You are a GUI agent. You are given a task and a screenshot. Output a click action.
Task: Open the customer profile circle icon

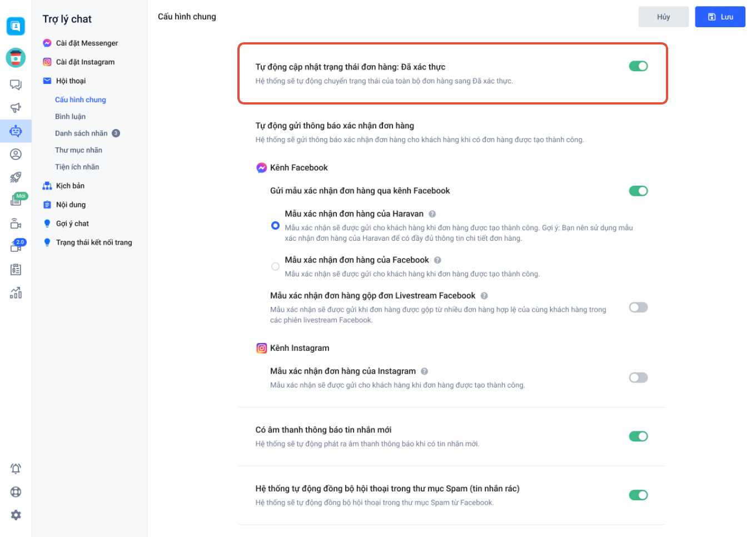(x=16, y=154)
